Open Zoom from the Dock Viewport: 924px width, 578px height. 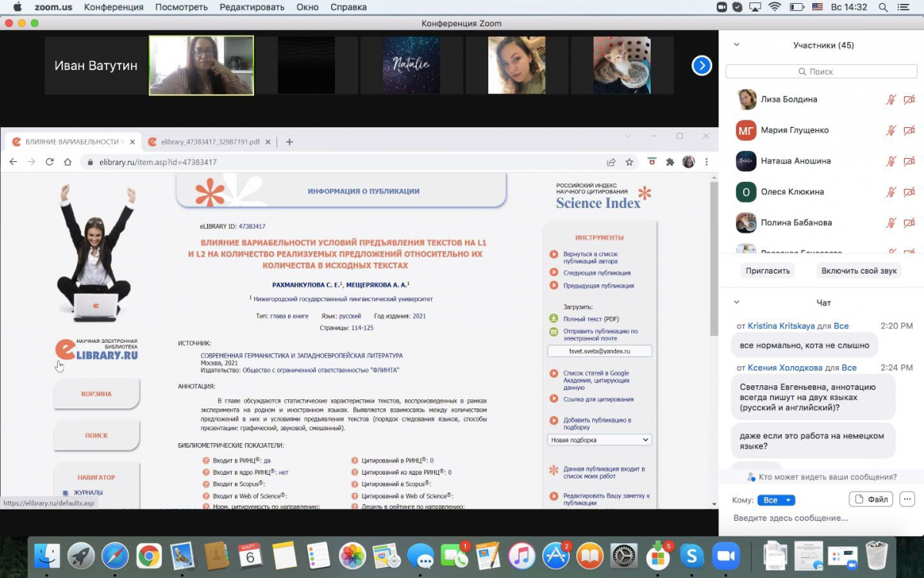point(725,556)
